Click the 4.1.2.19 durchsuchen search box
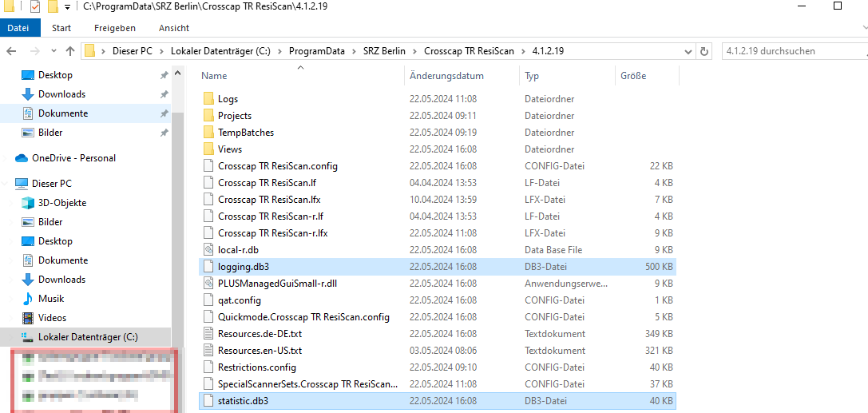This screenshot has width=868, height=413. pyautogui.click(x=795, y=51)
